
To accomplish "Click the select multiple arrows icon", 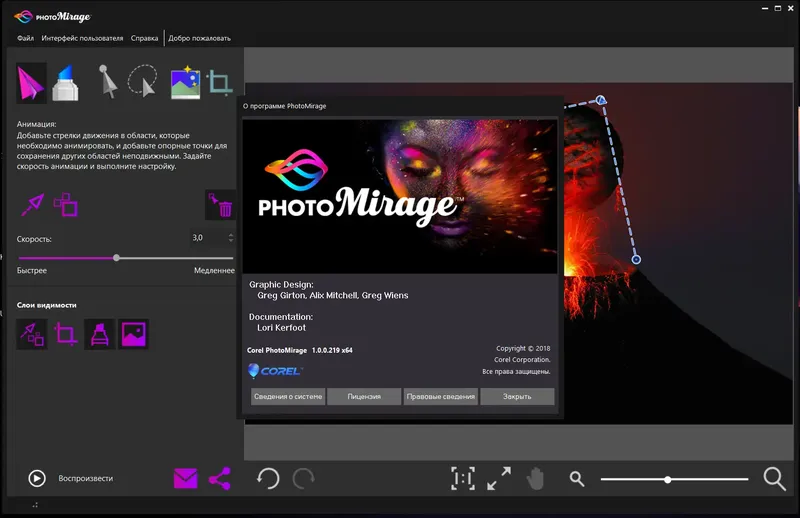I will [x=66, y=205].
